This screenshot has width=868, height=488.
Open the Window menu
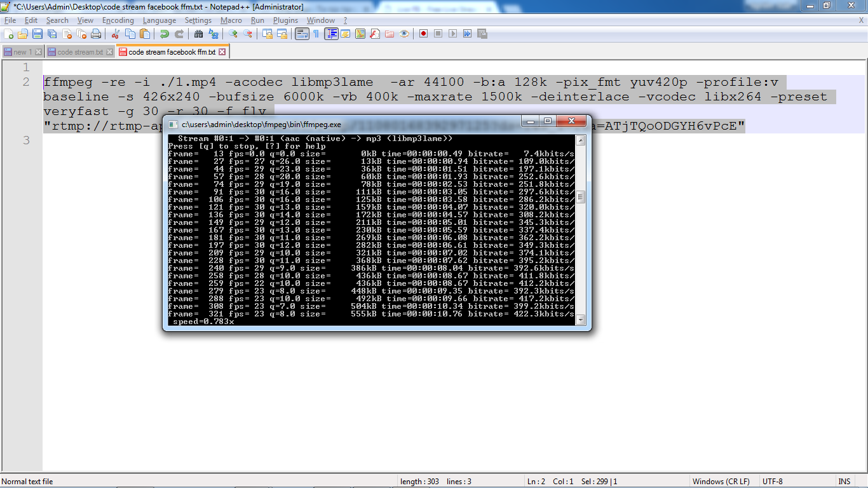click(321, 20)
